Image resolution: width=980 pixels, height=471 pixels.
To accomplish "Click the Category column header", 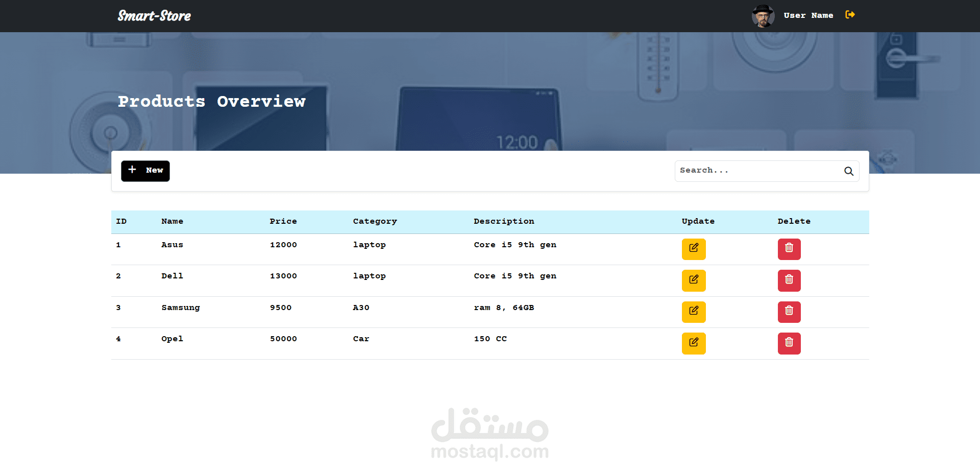I will point(375,221).
